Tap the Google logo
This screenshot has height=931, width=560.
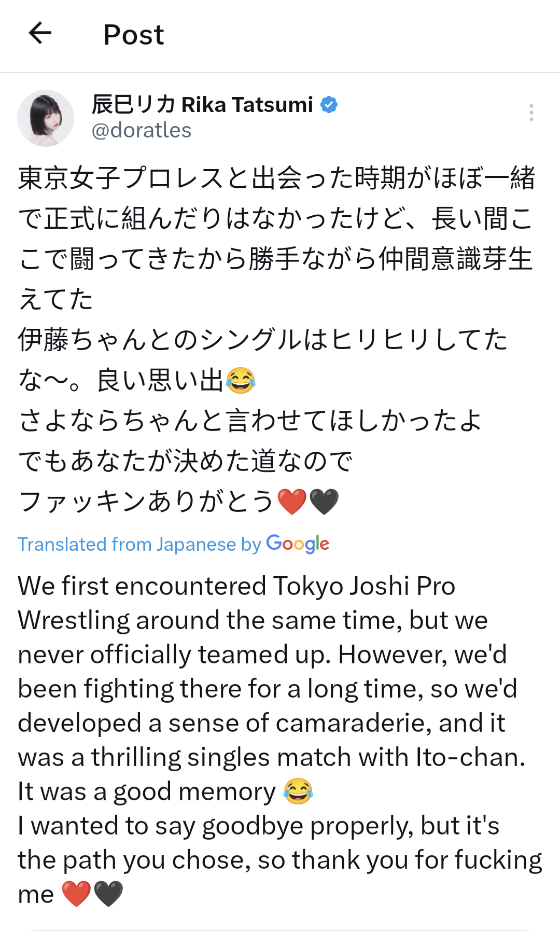click(x=298, y=544)
